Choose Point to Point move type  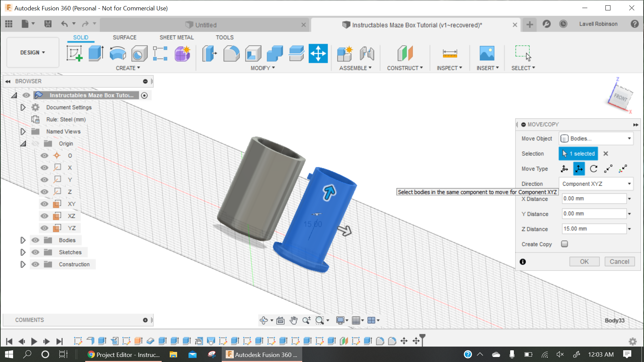click(x=608, y=169)
